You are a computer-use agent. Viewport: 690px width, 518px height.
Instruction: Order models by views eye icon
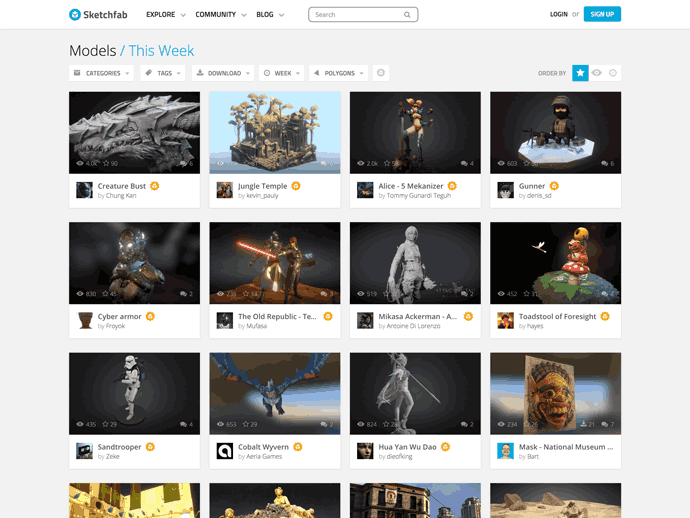click(x=597, y=73)
